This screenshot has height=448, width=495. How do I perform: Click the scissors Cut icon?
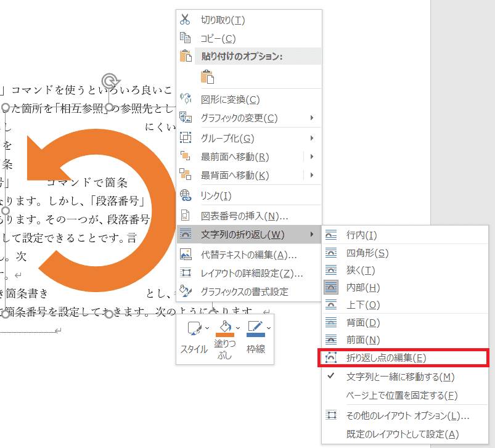186,20
